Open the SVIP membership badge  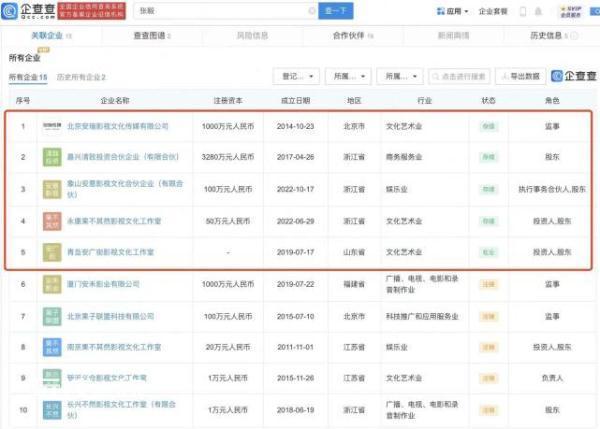571,11
